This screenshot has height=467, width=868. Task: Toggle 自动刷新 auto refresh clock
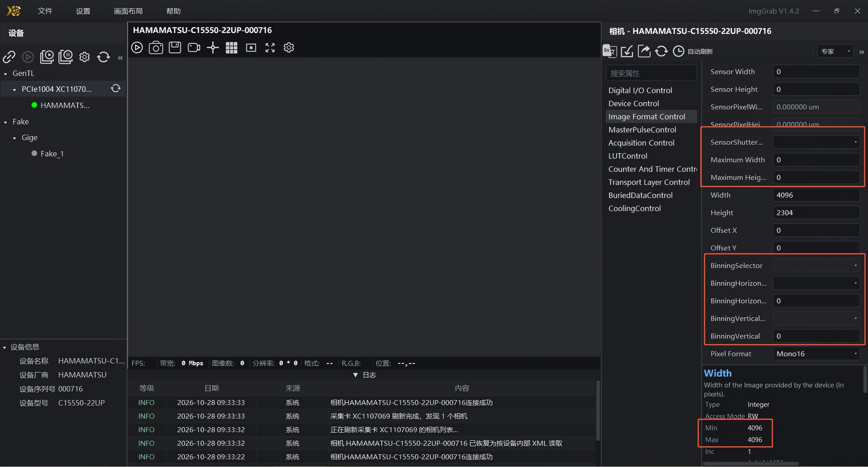point(679,51)
